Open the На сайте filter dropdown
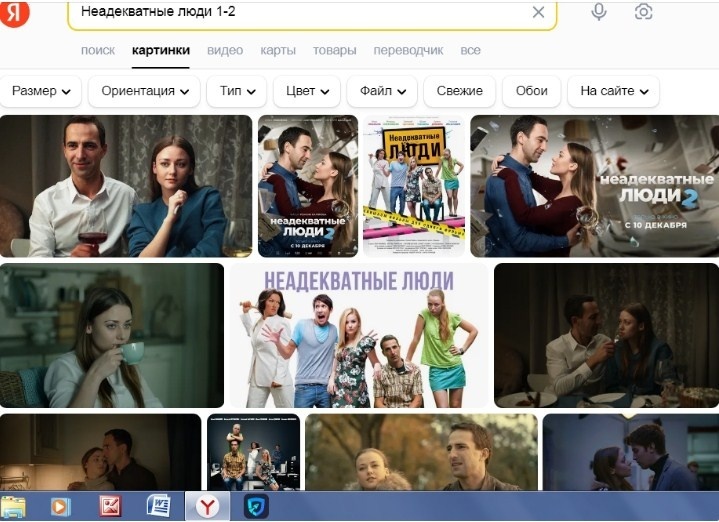 tap(614, 91)
